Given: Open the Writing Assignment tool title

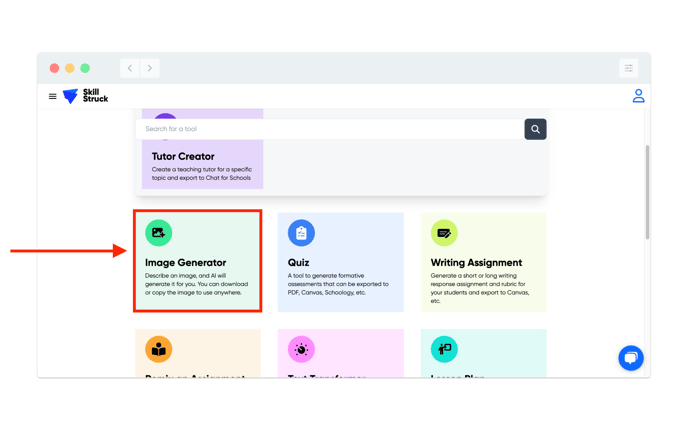Looking at the screenshot, I should 476,262.
